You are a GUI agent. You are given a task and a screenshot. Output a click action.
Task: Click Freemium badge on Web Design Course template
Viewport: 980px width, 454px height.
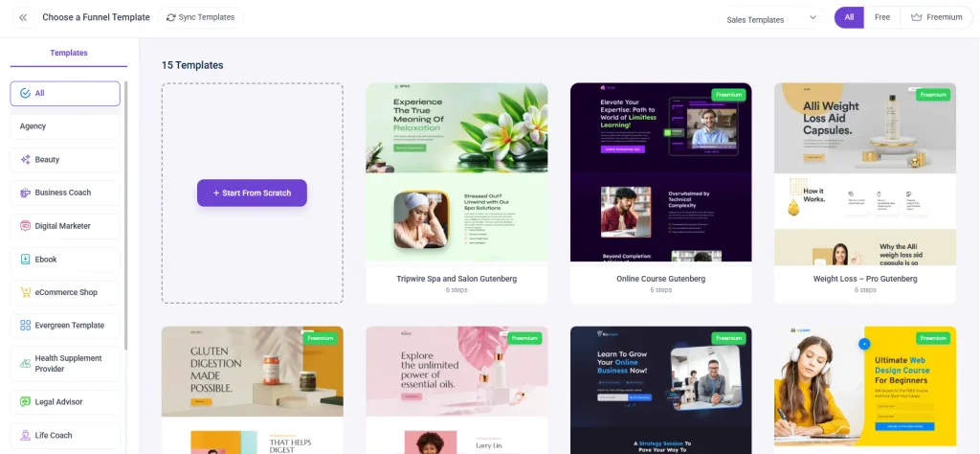click(x=933, y=338)
